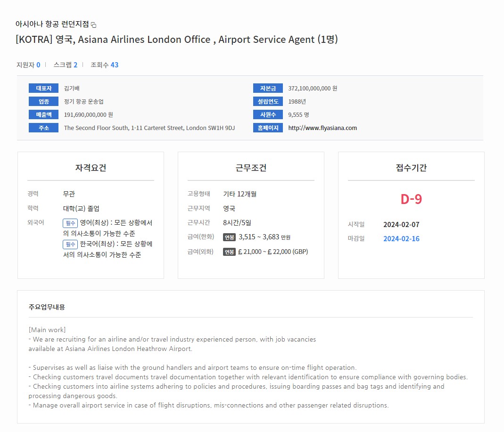Click the 근무조건 section heading
This screenshot has width=504, height=432.
[251, 168]
